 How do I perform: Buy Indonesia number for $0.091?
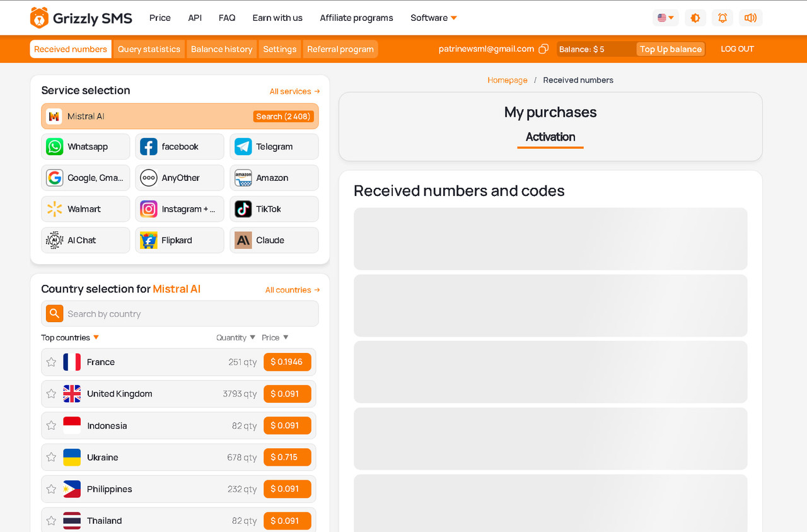point(287,425)
